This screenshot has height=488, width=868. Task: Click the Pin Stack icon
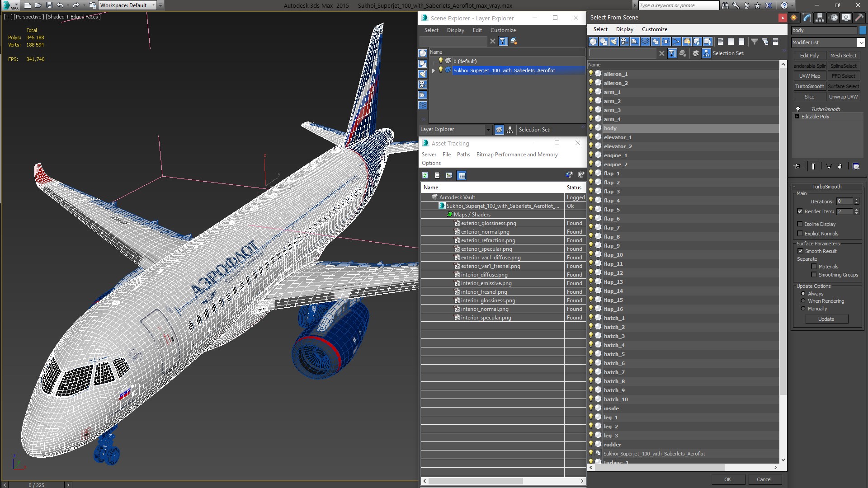click(x=797, y=166)
